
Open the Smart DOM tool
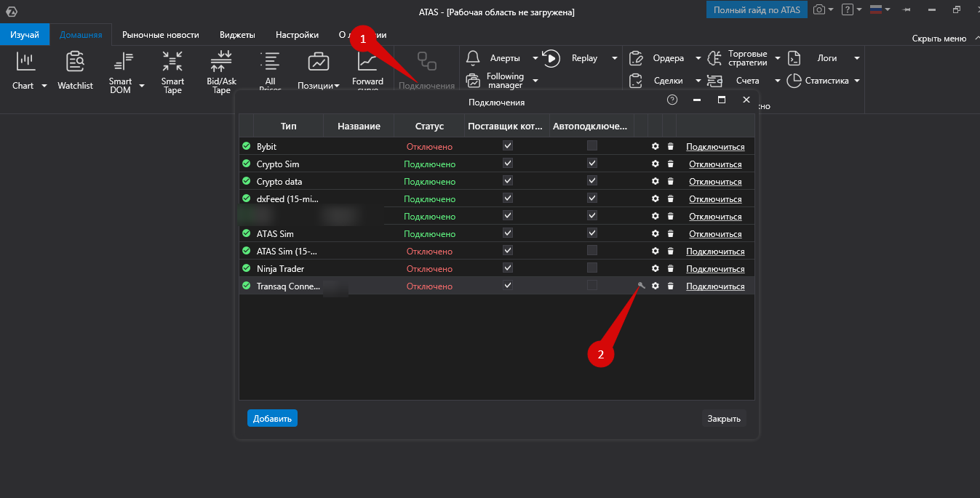pos(121,71)
